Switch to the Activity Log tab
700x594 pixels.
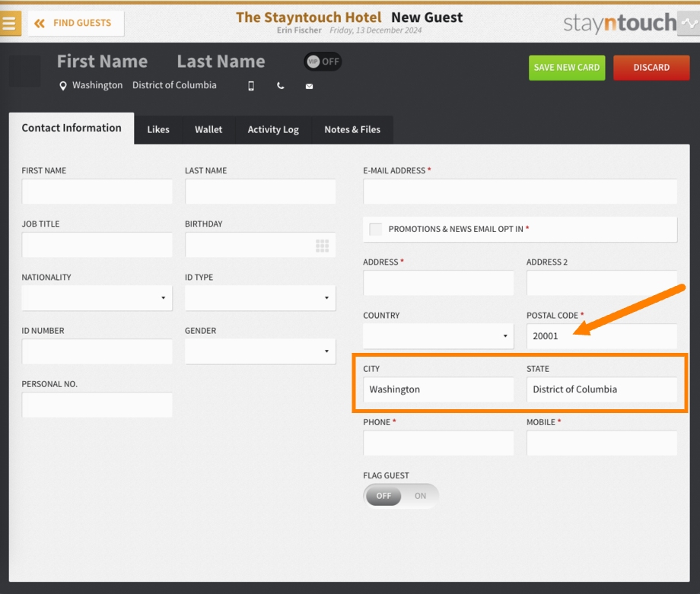tap(273, 130)
